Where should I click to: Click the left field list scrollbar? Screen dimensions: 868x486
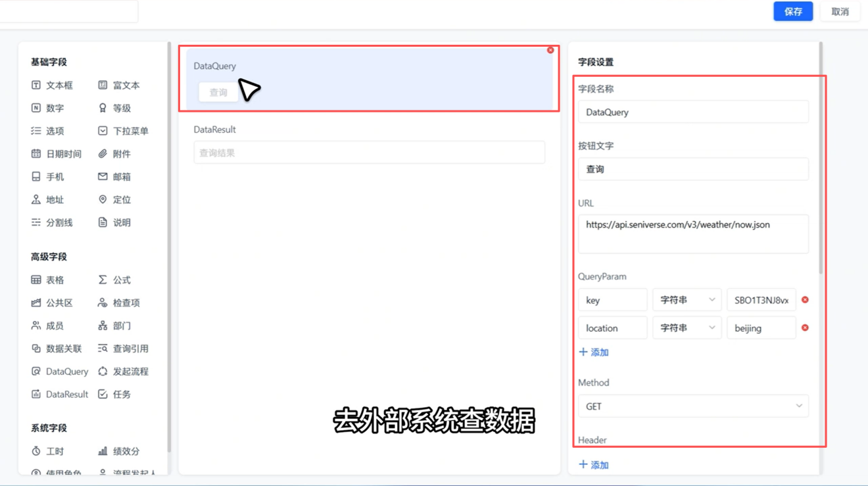click(169, 247)
